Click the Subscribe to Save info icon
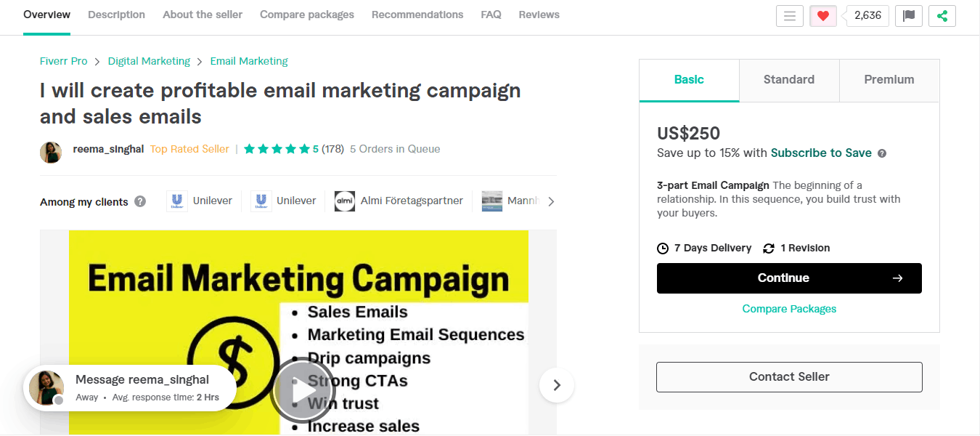The image size is (980, 436). pyautogui.click(x=882, y=153)
